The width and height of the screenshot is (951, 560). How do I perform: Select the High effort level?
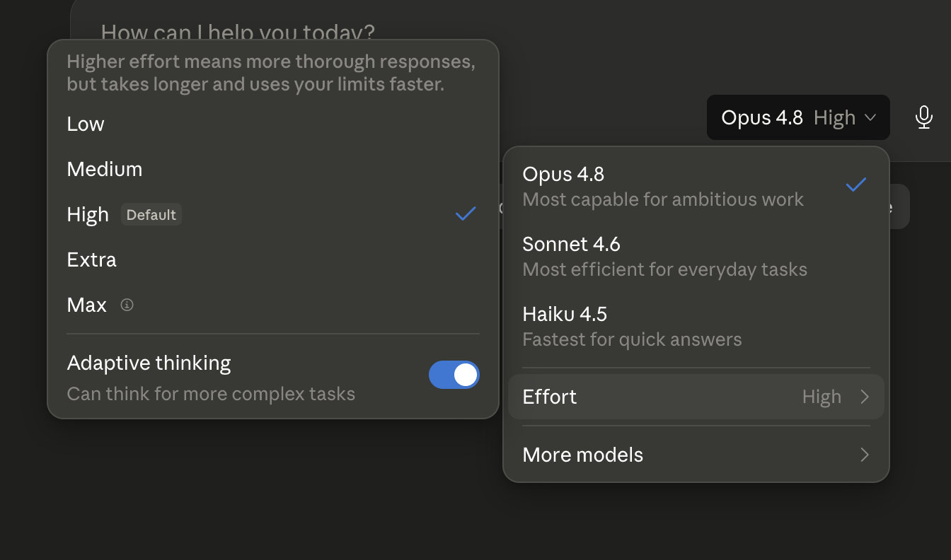coord(273,215)
